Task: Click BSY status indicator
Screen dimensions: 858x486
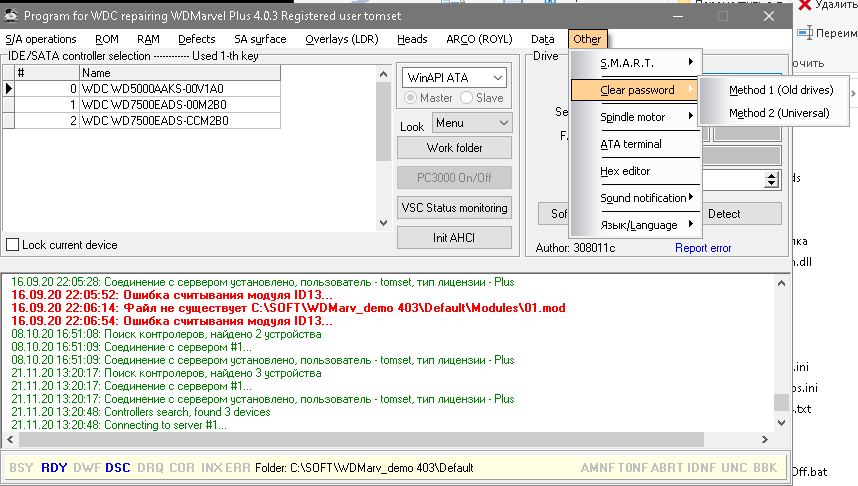Action: (x=21, y=468)
